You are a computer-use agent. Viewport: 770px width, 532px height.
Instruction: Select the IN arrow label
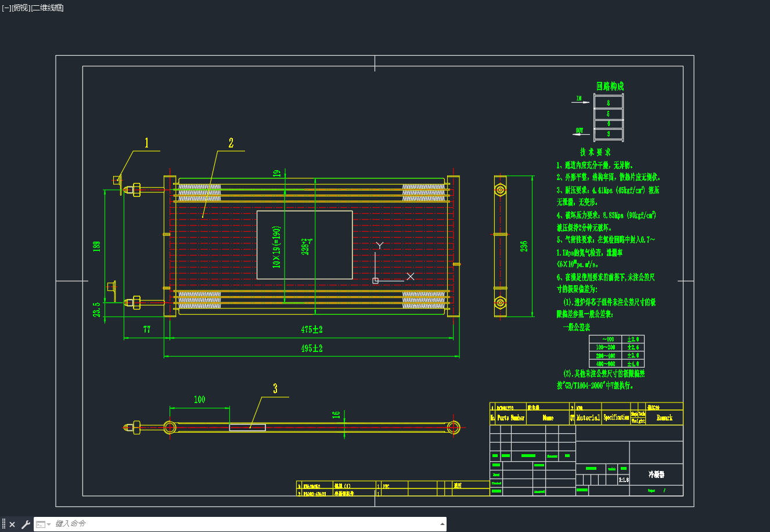click(x=579, y=98)
